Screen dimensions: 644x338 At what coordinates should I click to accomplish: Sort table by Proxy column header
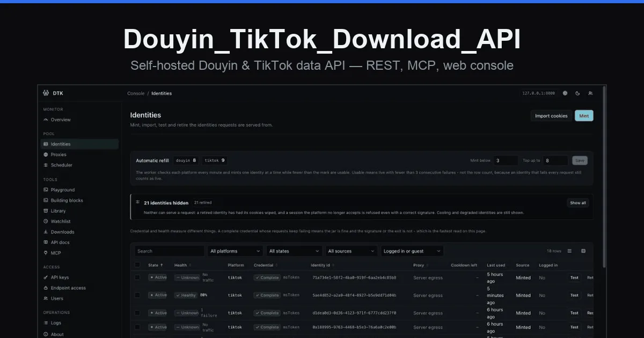422,265
